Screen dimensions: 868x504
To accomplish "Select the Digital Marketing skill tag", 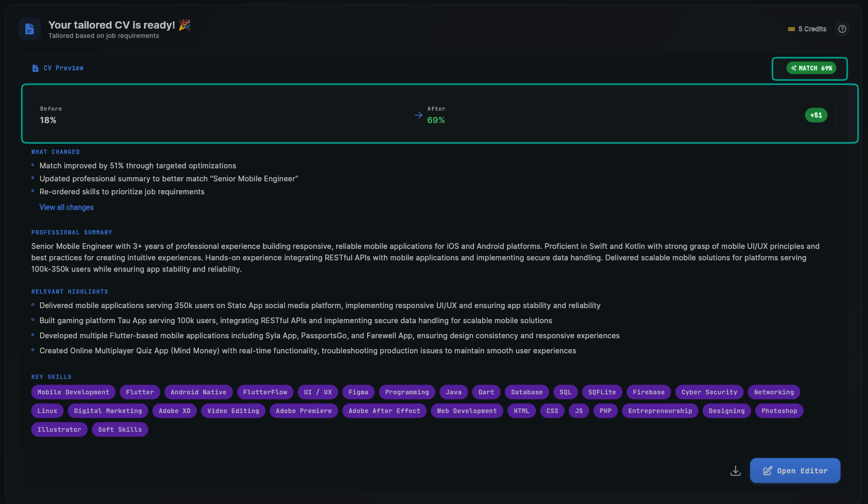I will (108, 411).
